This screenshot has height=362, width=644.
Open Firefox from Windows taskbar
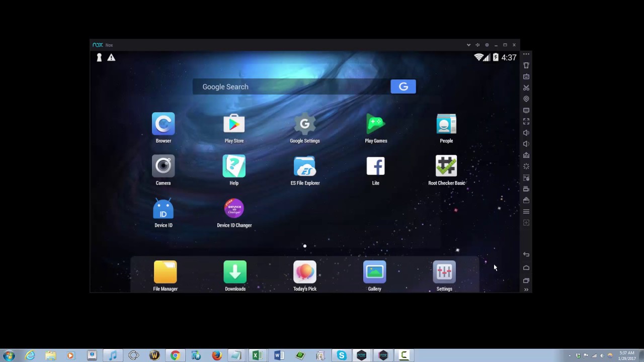217,355
